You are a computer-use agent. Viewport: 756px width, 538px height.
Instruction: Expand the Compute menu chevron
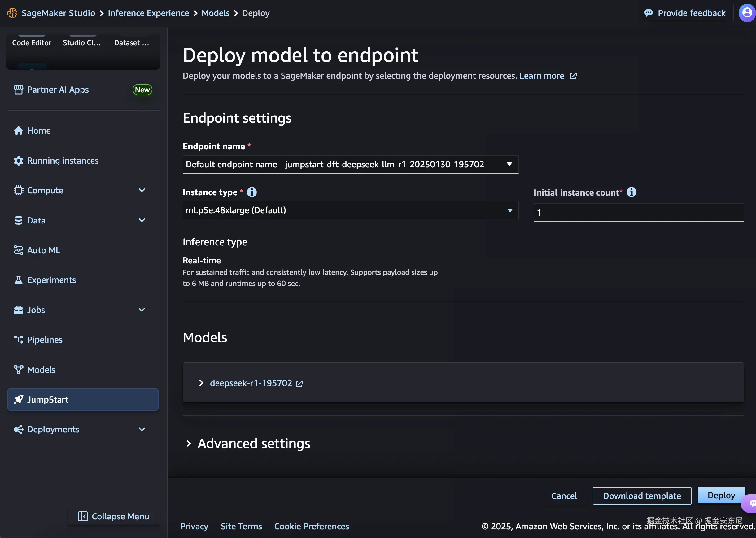pyautogui.click(x=142, y=190)
